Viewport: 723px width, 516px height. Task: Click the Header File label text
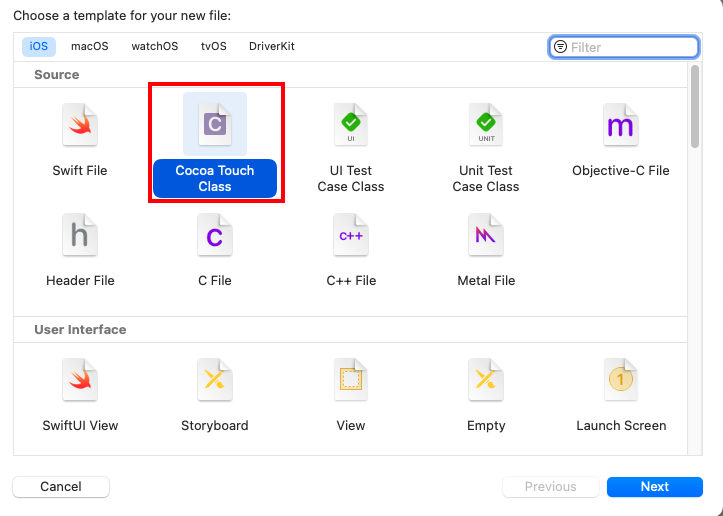(80, 281)
